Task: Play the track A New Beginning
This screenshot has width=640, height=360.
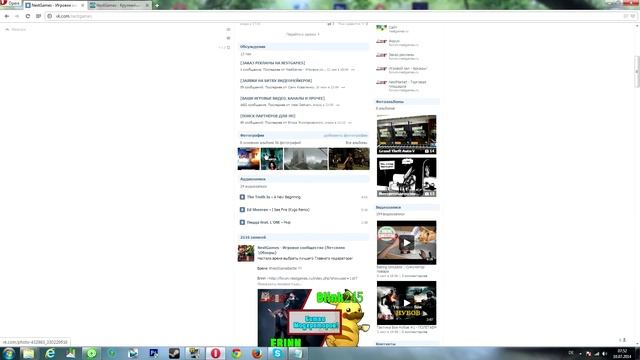Action: tap(242, 197)
